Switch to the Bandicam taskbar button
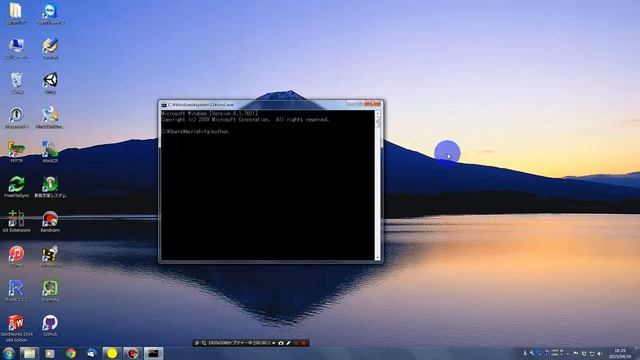 click(133, 353)
